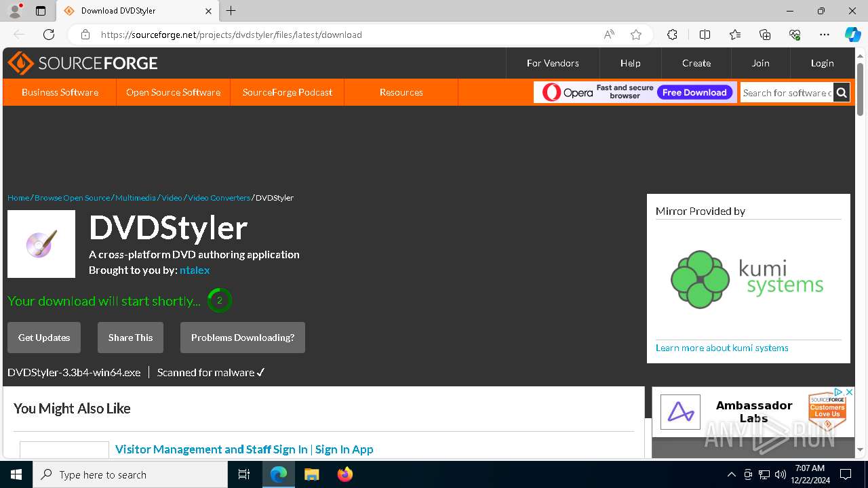Image resolution: width=868 pixels, height=488 pixels.
Task: Open volume control in tray
Action: [781, 474]
